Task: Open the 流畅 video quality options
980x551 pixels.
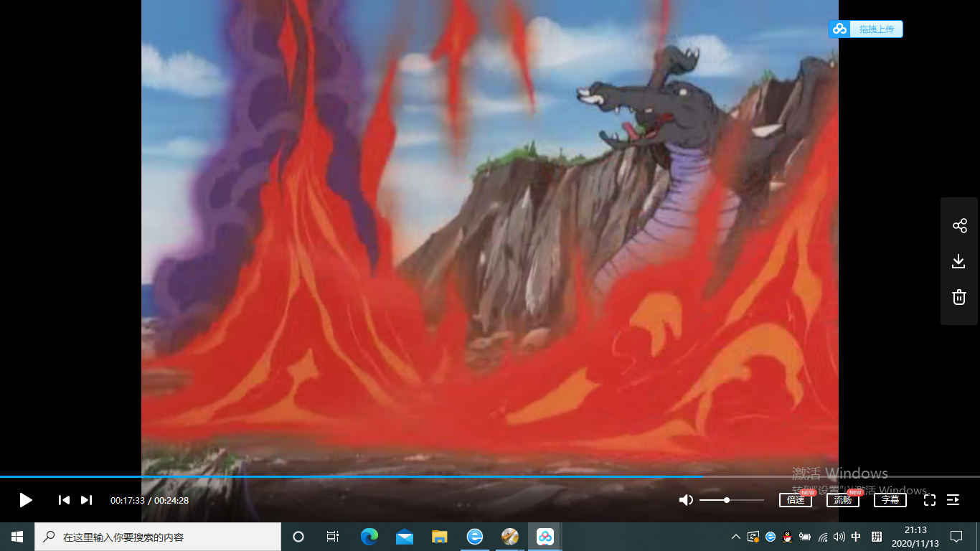Action: 843,500
